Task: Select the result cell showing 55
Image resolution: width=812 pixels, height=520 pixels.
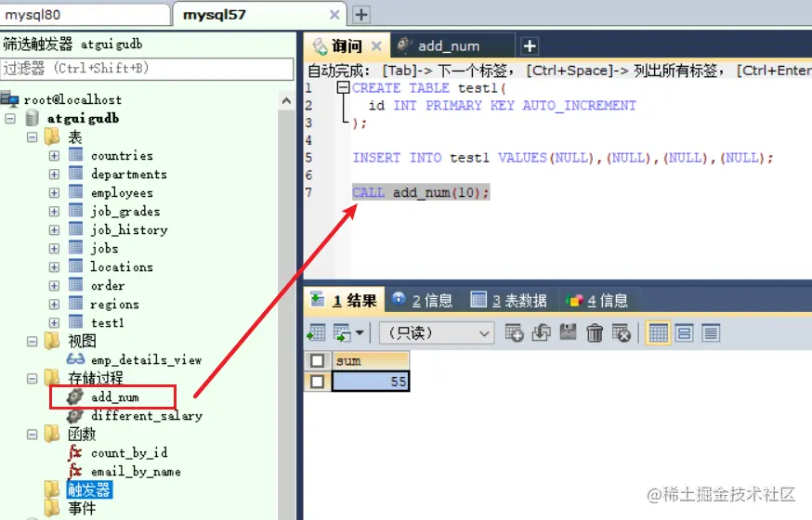Action: [371, 382]
